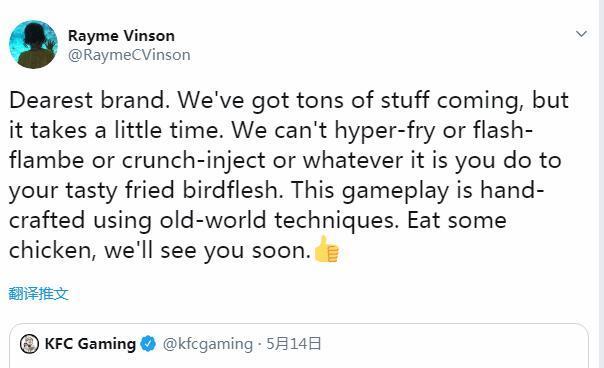Click the blue verified badge icon
Screen dimensions: 604x368
[x=148, y=344]
